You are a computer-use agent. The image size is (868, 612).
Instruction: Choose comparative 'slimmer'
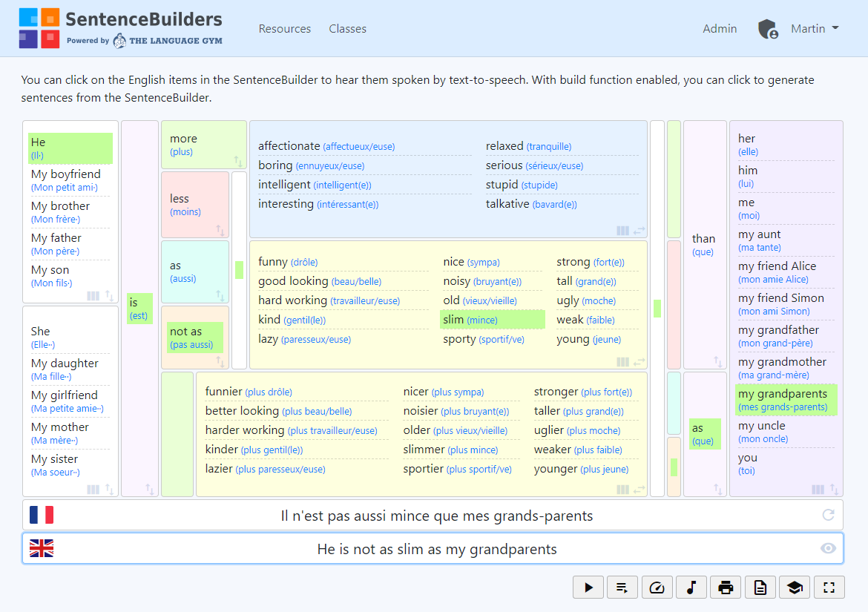click(450, 450)
